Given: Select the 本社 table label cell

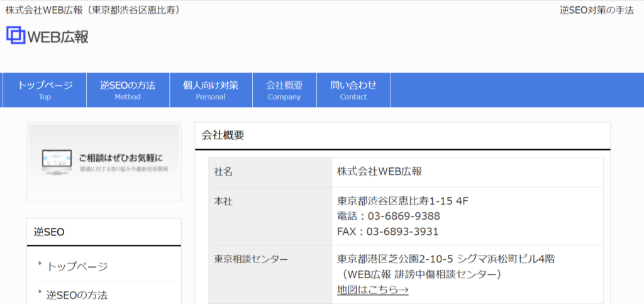Looking at the screenshot, I should (x=270, y=216).
